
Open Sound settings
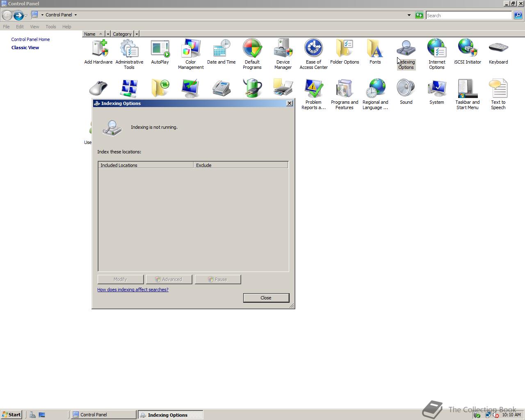406,92
